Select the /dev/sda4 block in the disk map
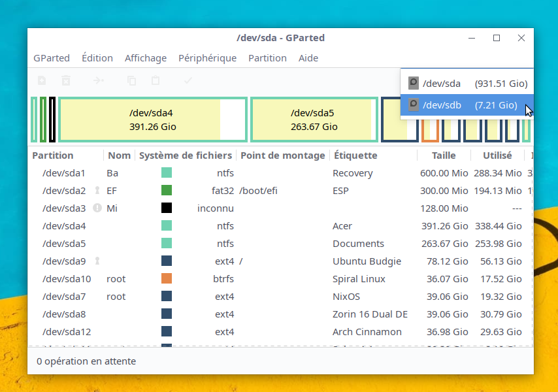The height and width of the screenshot is (392, 558). 152,120
